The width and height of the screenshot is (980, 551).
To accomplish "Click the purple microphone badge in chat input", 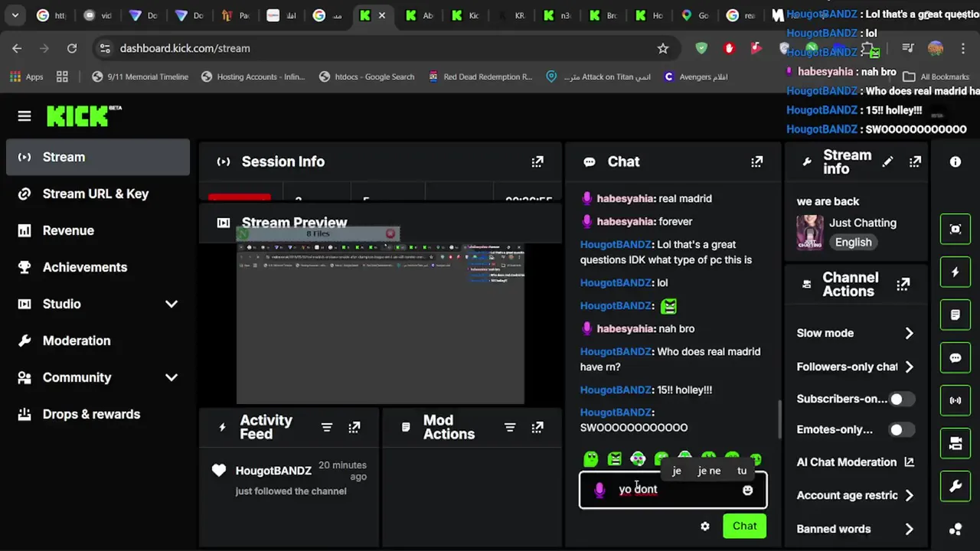I will (x=599, y=490).
